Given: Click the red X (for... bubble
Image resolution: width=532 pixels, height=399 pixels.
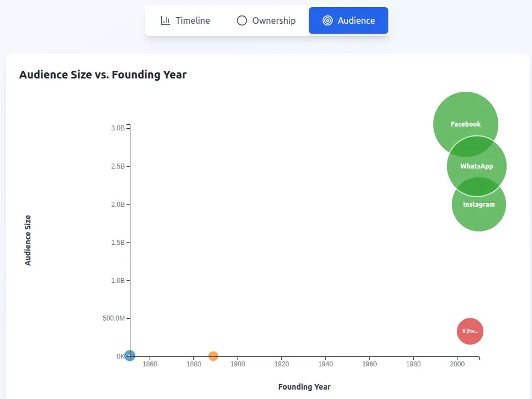Looking at the screenshot, I should [470, 331].
